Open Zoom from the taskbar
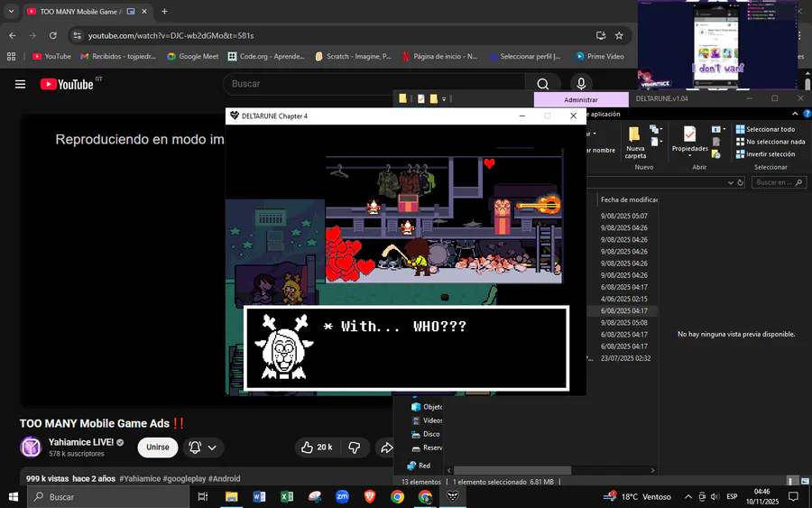This screenshot has width=812, height=508. point(342,496)
